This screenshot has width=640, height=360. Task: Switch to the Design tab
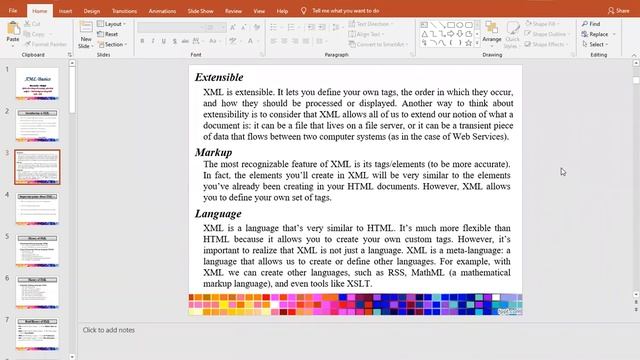coord(91,11)
